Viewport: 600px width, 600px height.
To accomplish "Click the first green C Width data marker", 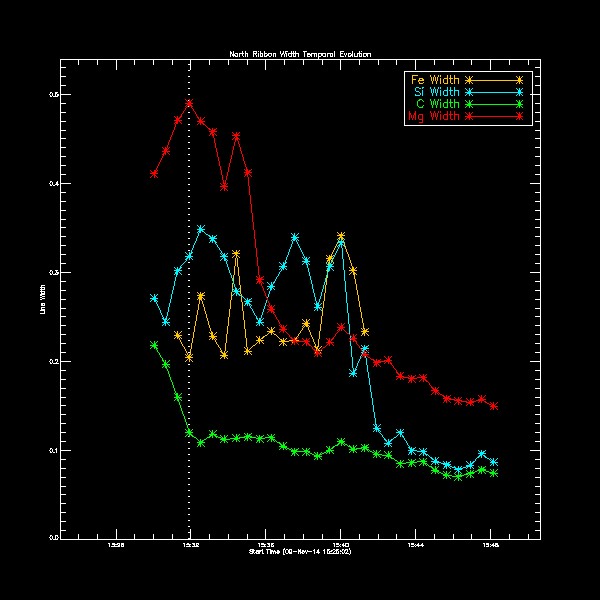I will 154,345.
